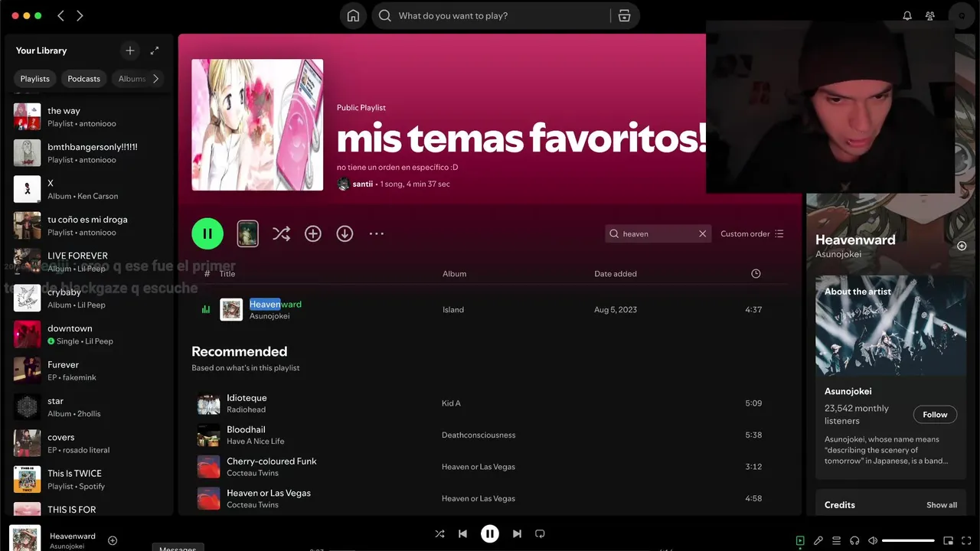The width and height of the screenshot is (980, 551).
Task: Toggle shuffle in the bottom player bar
Action: click(x=439, y=533)
